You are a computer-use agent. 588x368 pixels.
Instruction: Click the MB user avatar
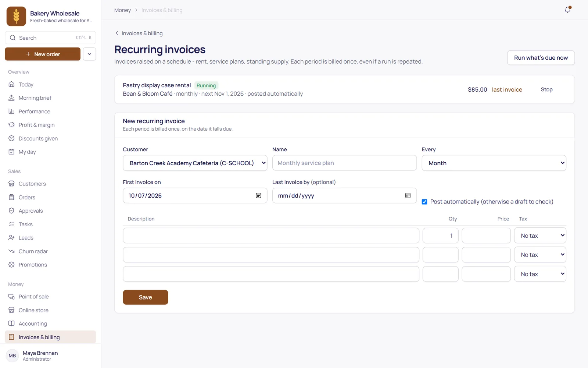coord(12,355)
